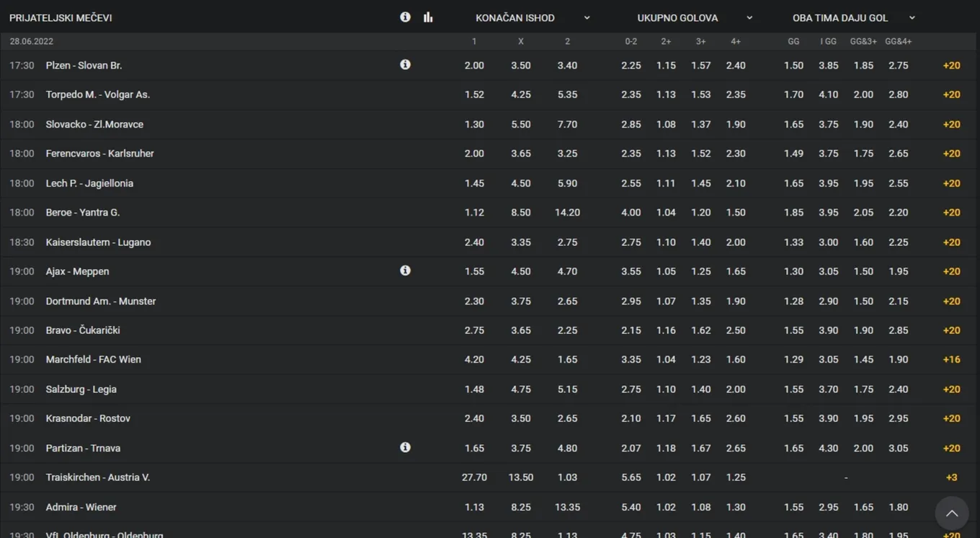Select away win odds 1.65 for FAC Wien
This screenshot has width=980, height=538.
tap(567, 359)
